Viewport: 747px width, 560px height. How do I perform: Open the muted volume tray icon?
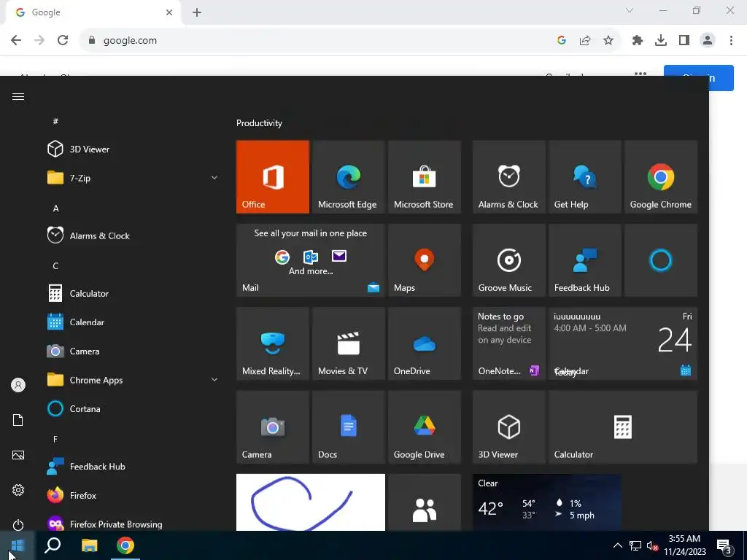click(x=652, y=545)
